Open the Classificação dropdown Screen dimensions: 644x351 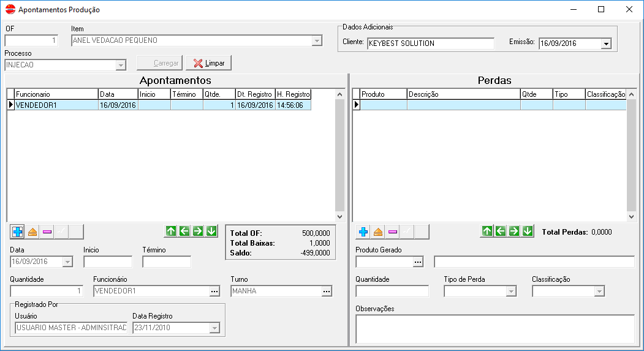tap(599, 292)
